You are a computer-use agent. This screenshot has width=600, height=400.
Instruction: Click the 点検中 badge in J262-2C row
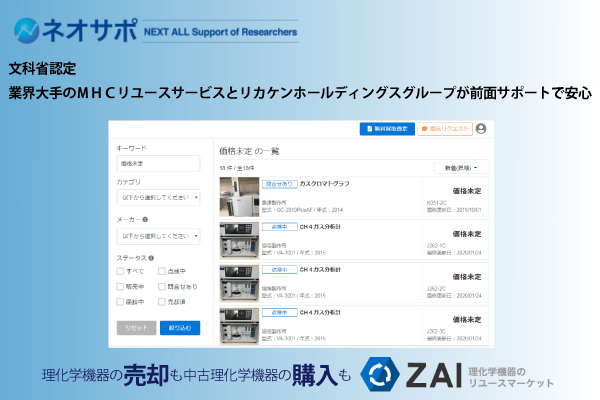(280, 270)
